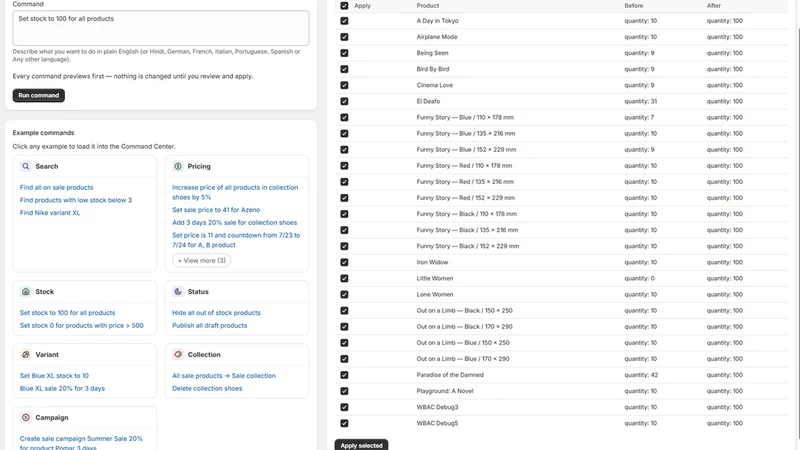The height and width of the screenshot is (450, 800).
Task: Click the Search category magnifier icon
Action: pos(26,166)
